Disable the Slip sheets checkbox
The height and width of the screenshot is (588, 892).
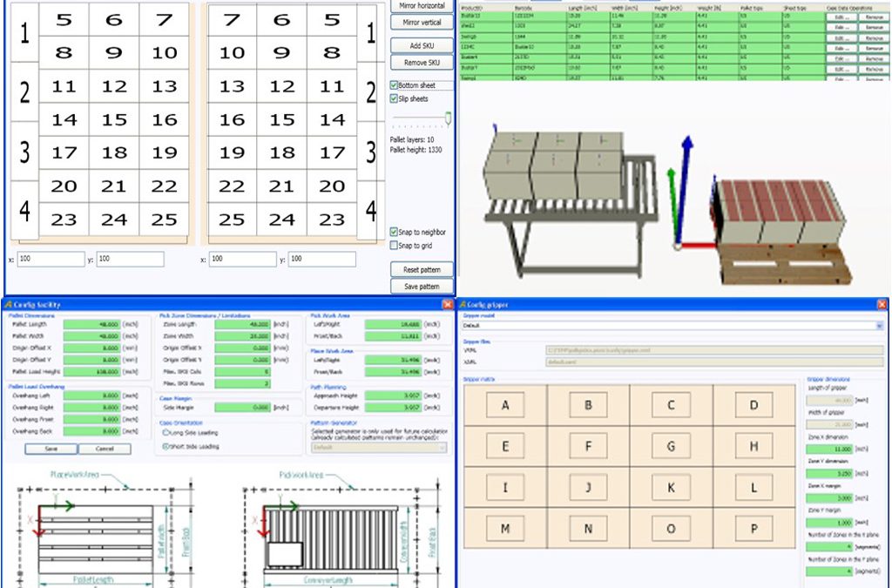(x=394, y=98)
